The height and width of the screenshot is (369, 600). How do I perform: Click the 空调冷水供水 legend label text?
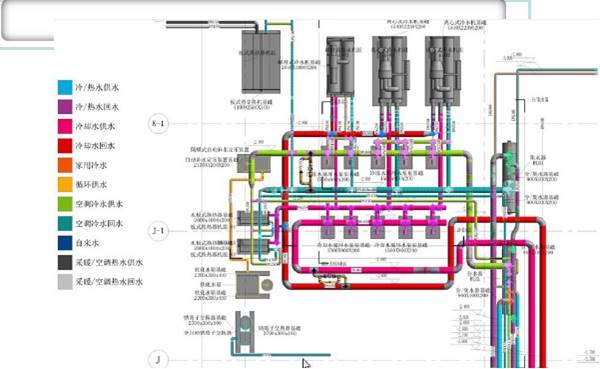click(x=99, y=204)
